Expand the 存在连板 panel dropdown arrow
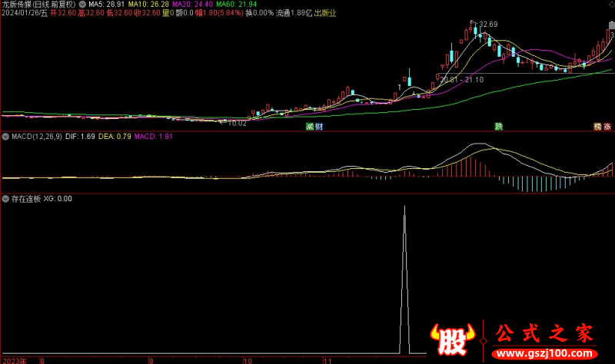Viewport: 615px width, 364px height. (x=5, y=198)
